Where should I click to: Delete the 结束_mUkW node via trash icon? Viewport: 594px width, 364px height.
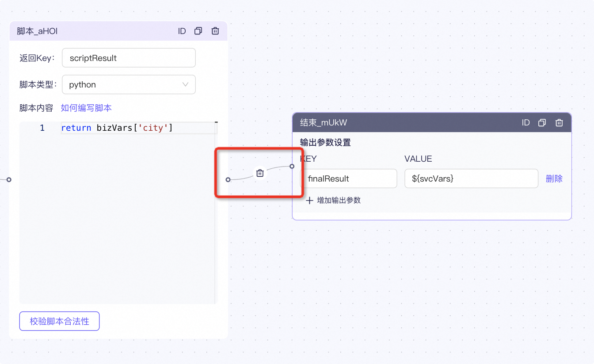click(x=559, y=123)
